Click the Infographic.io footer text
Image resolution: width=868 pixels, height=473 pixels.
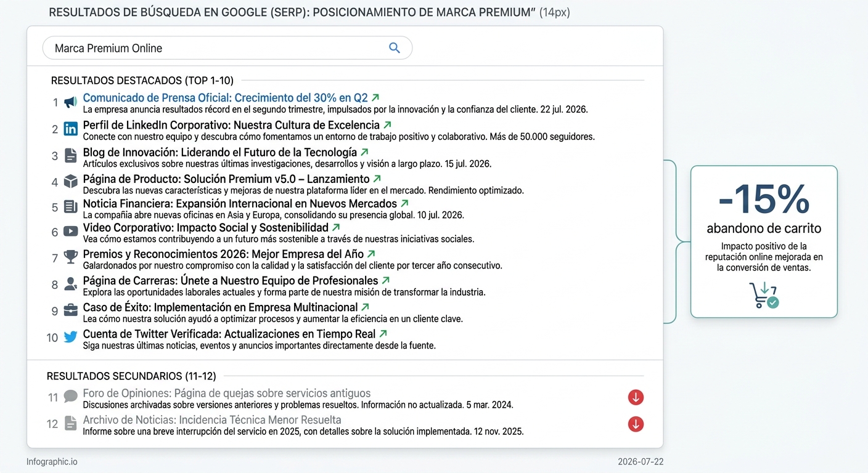tap(52, 462)
